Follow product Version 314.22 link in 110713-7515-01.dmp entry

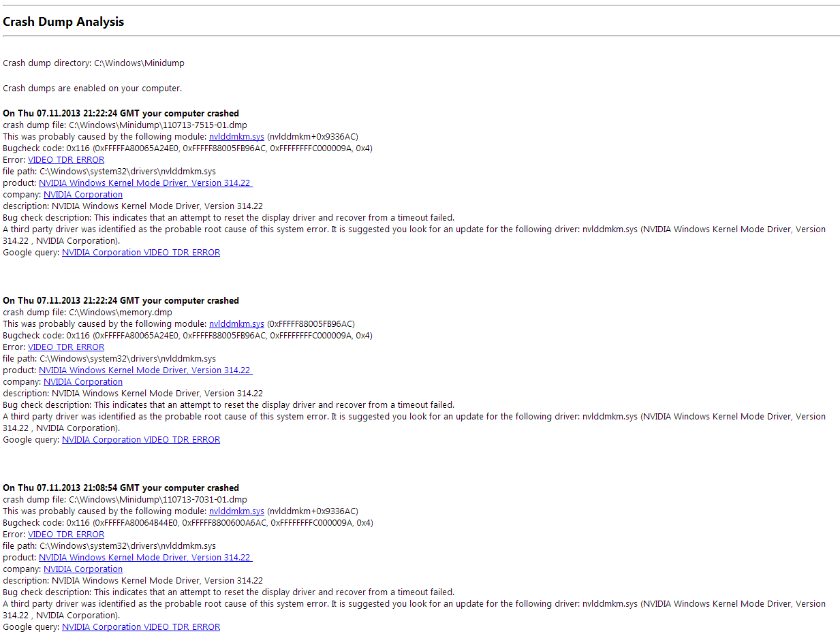(x=146, y=182)
